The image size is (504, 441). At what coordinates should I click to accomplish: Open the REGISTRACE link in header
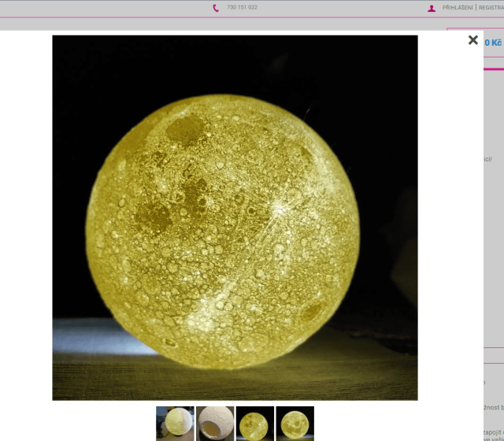tap(491, 8)
